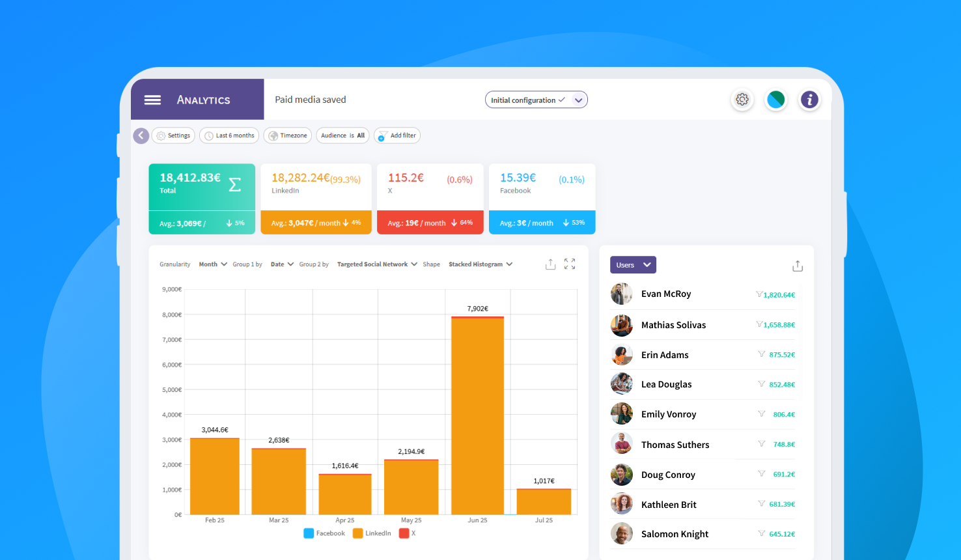Select the LinkedIn 18,282.24€ card
Viewport: 961px width, 560px height.
[x=316, y=199]
